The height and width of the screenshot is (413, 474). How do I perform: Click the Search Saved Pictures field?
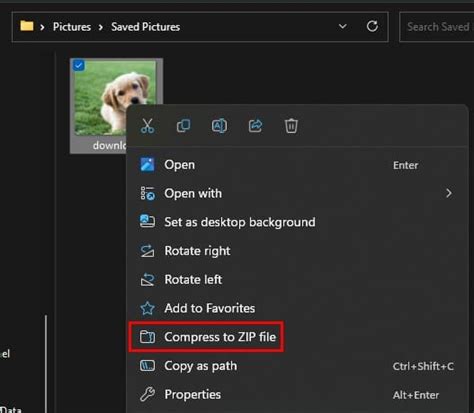click(x=437, y=27)
